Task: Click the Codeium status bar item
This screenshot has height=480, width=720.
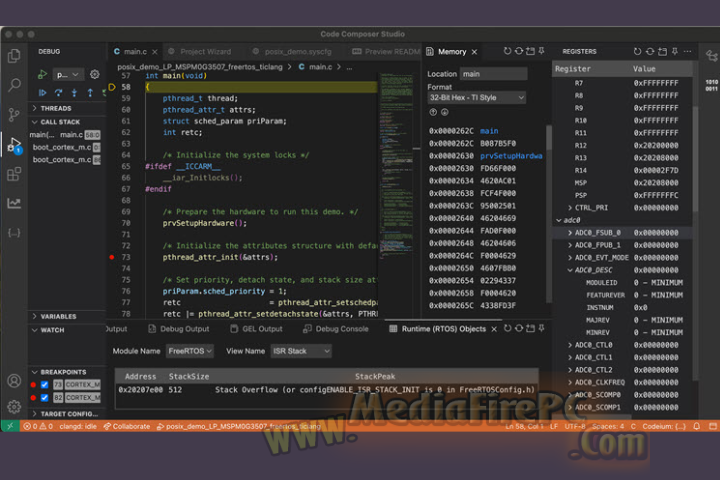Action: (x=664, y=426)
